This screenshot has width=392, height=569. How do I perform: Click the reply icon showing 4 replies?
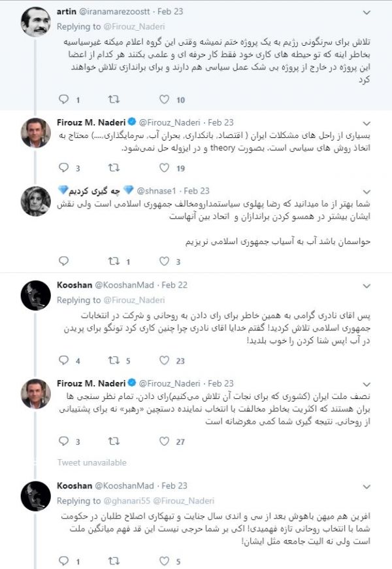[63, 360]
